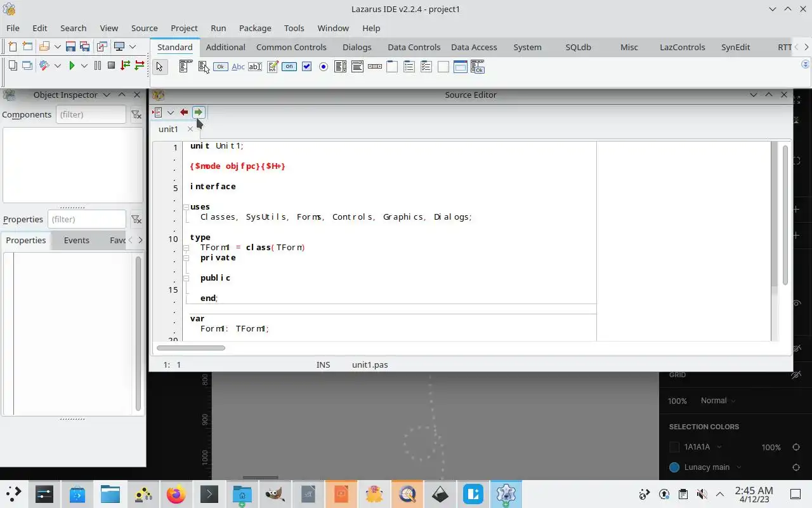Select TMainMenu component in palette
This screenshot has height=508, width=812.
pos(185,67)
